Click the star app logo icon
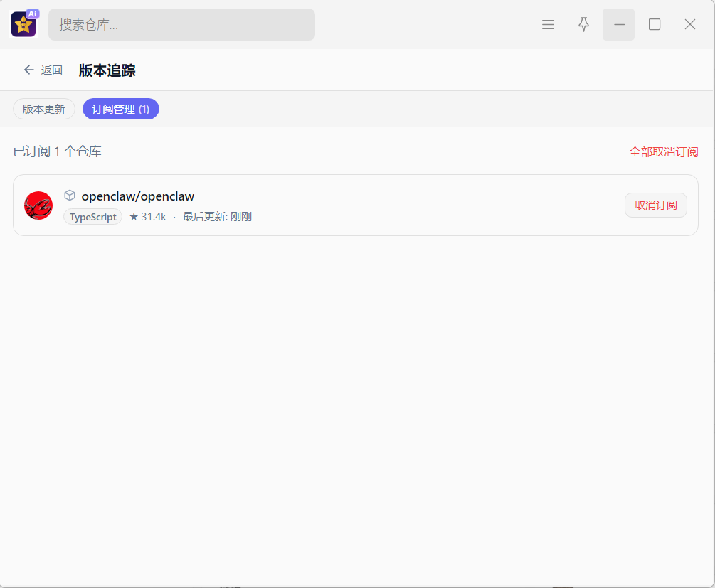 (x=22, y=26)
